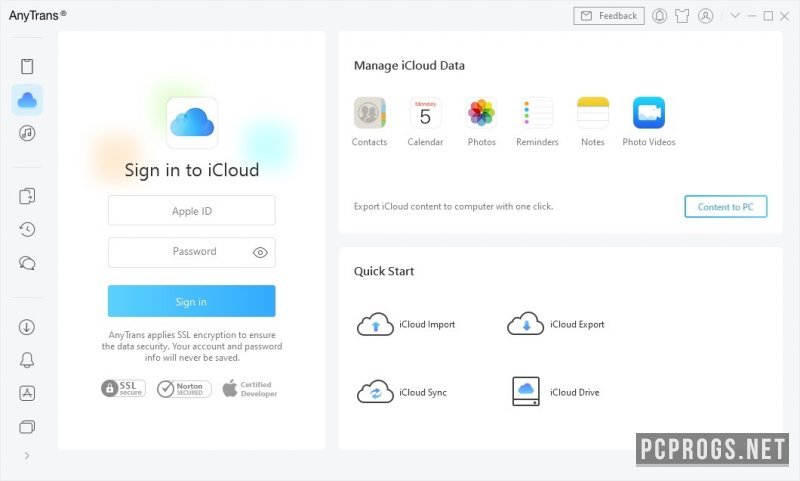Click the Sign in button

(192, 301)
